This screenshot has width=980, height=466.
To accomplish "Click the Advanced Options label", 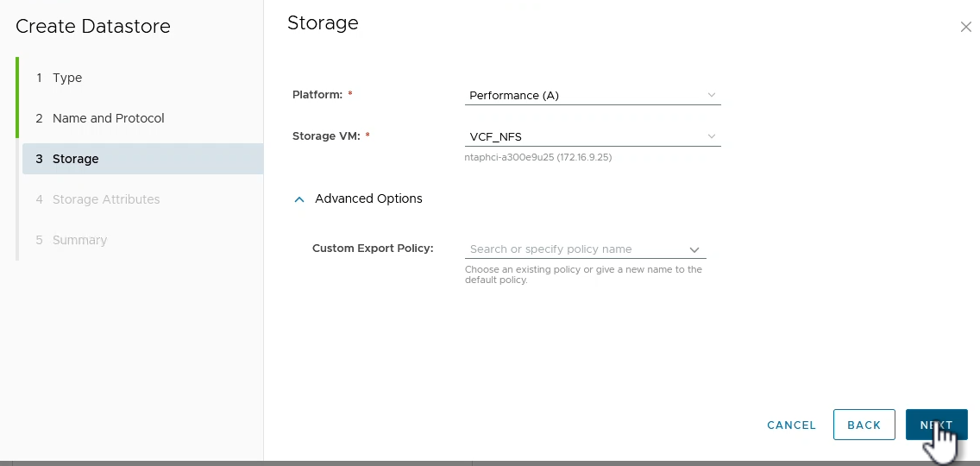I will (368, 198).
